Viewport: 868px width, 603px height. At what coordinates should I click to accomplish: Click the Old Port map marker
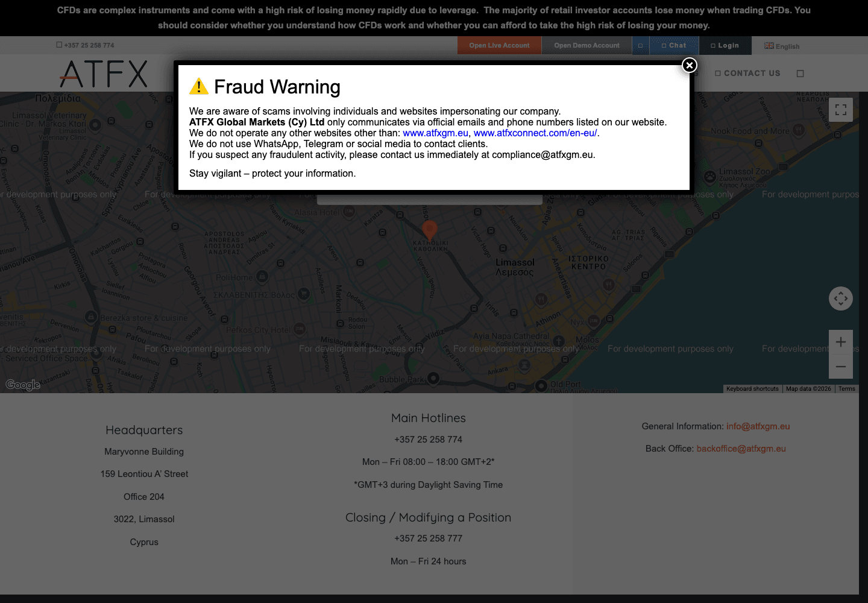coord(541,385)
